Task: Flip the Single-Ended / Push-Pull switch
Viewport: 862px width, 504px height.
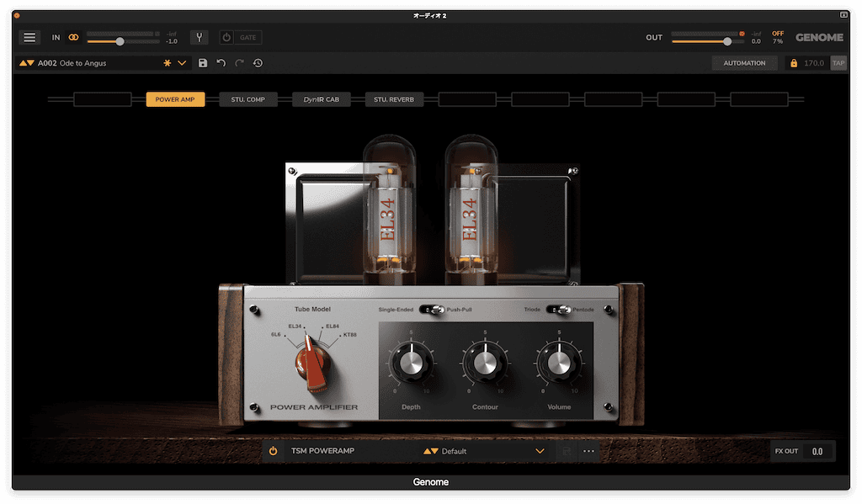Action: pos(432,310)
